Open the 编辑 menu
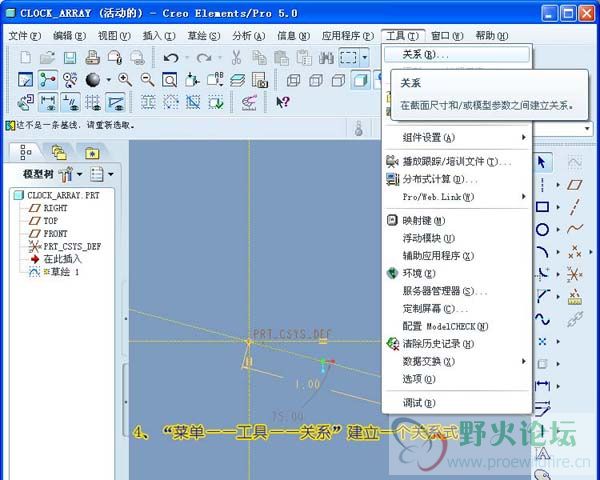Viewport: 600px width, 480px height. pyautogui.click(x=69, y=36)
